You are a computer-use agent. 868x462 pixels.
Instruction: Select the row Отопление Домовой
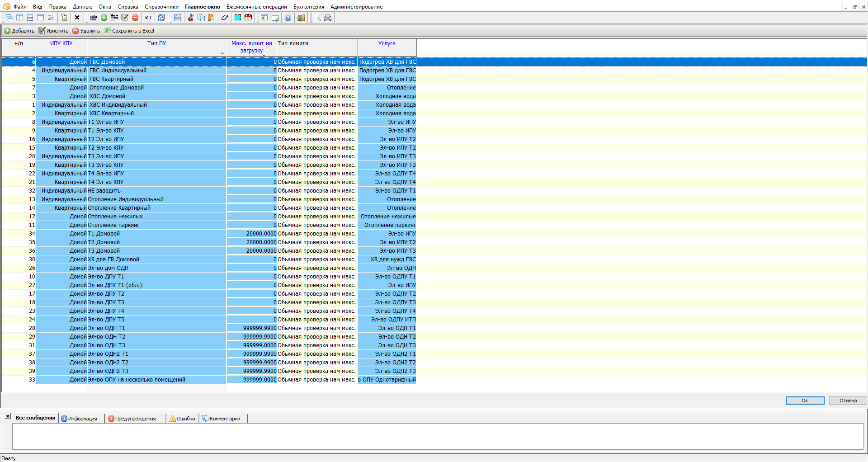[x=209, y=88]
